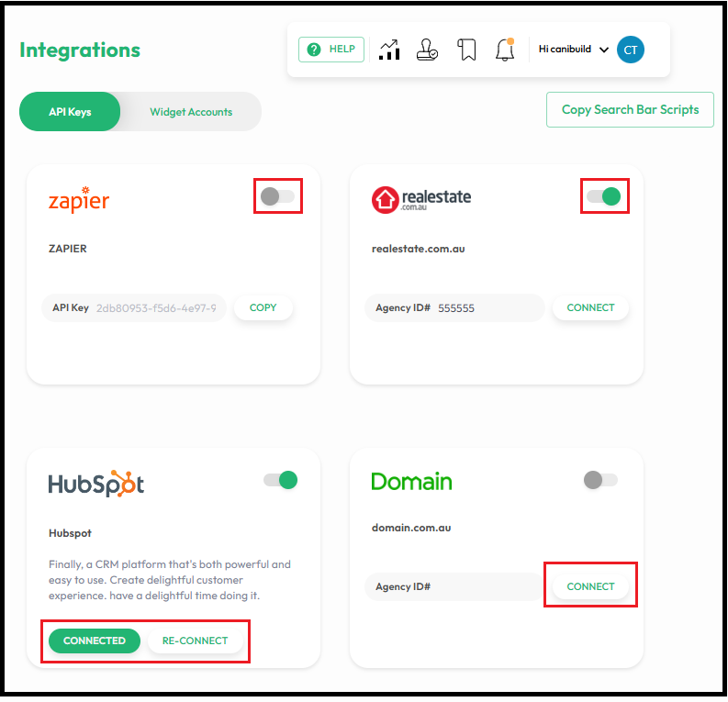Open notifications bell icon

[x=505, y=50]
